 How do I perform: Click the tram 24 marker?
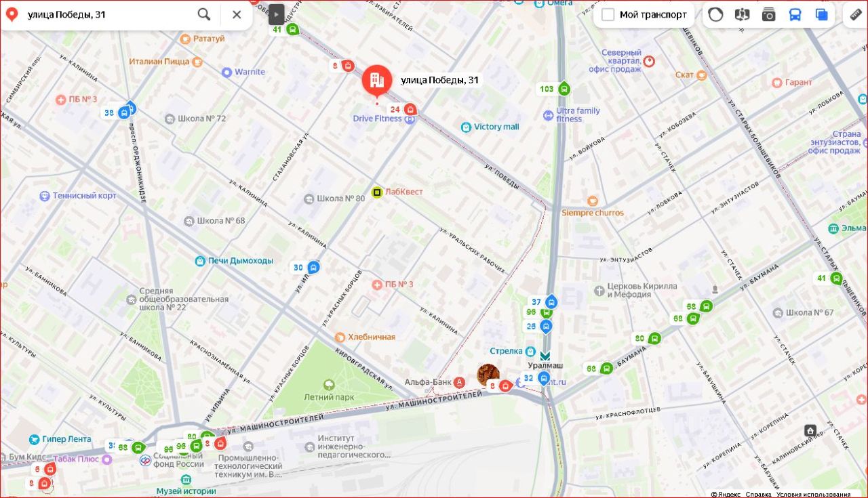[410, 109]
